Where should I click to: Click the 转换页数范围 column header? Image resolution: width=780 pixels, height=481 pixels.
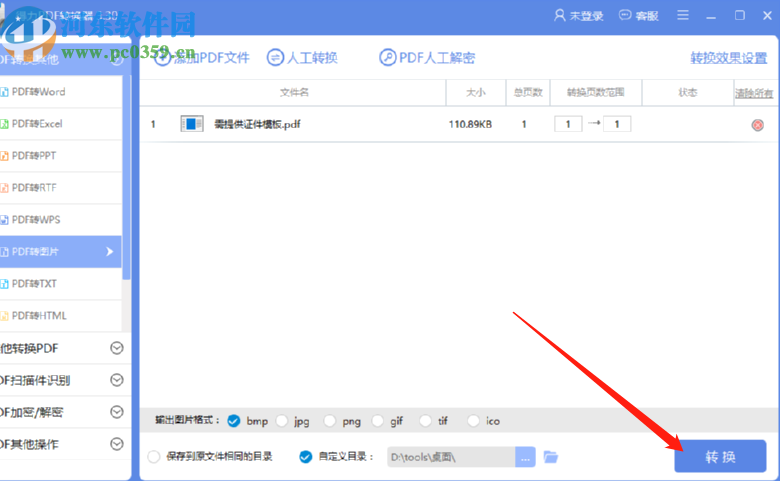595,93
